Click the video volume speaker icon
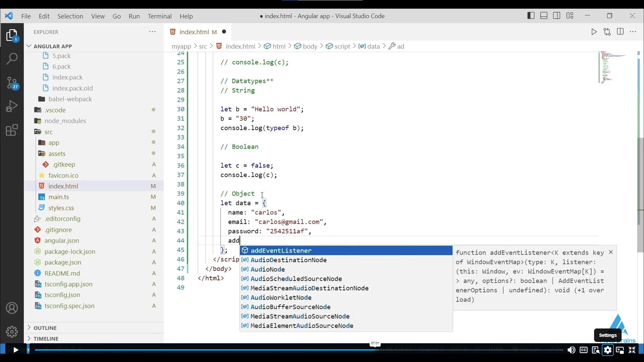The width and height of the screenshot is (644, 362). (x=571, y=350)
